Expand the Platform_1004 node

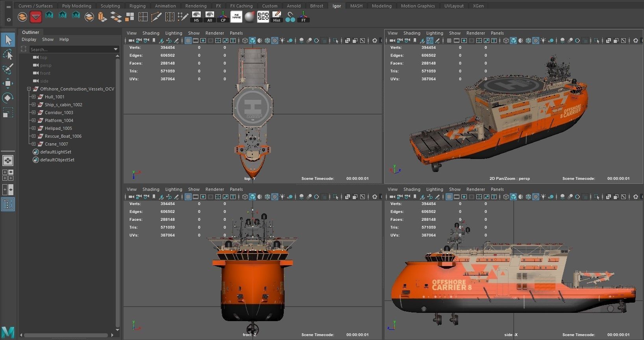click(x=33, y=120)
